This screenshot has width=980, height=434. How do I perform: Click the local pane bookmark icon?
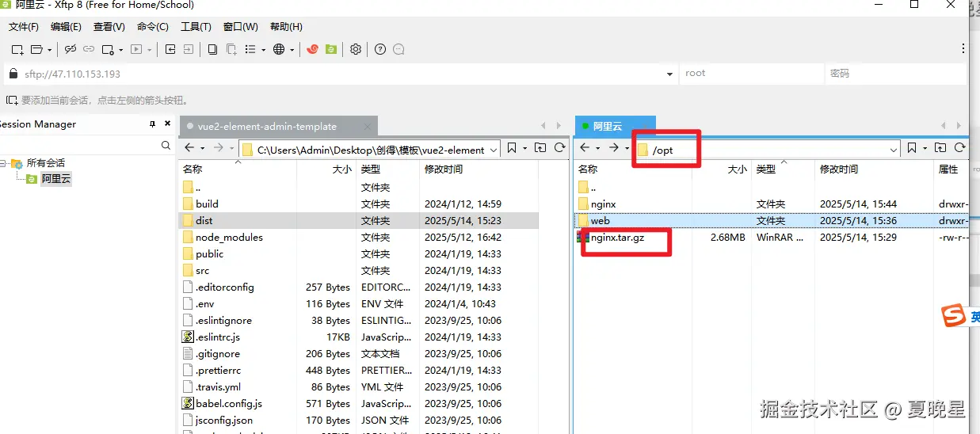(512, 148)
